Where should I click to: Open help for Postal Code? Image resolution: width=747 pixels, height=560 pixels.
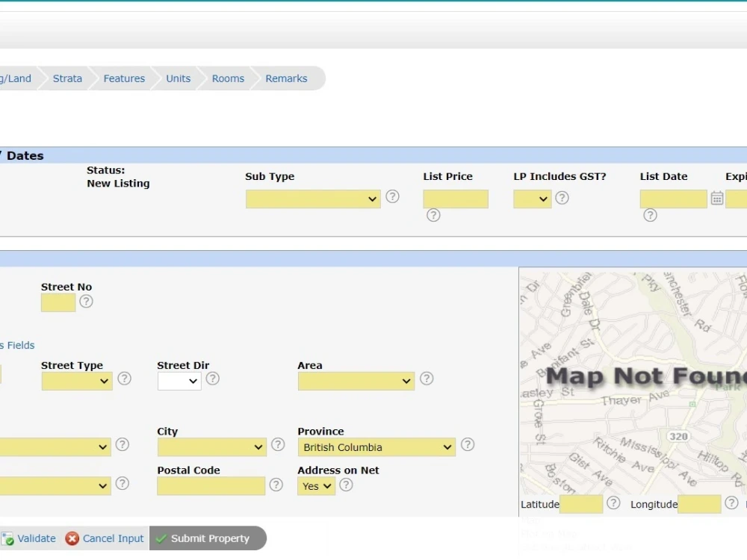276,485
